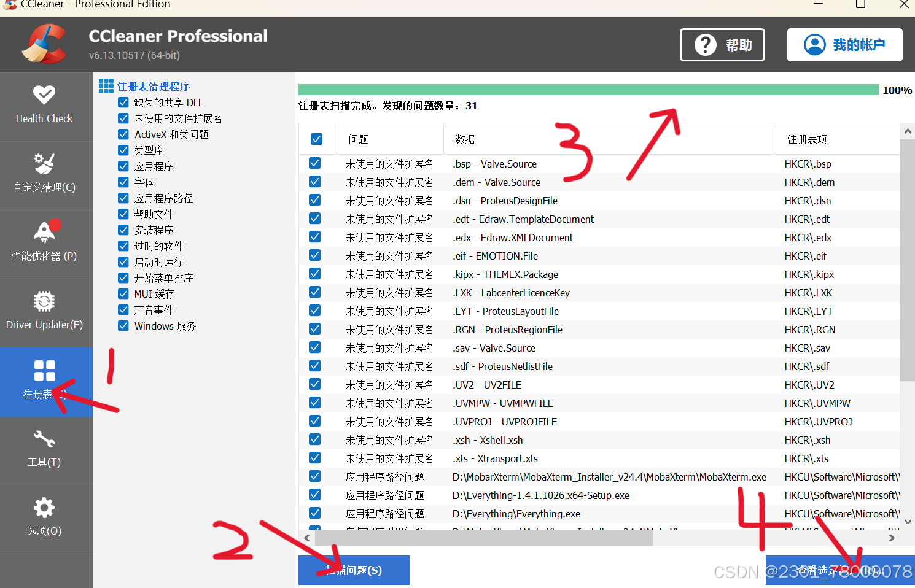Select HKCR\.eif registry key cell
915x588 pixels.
805,256
